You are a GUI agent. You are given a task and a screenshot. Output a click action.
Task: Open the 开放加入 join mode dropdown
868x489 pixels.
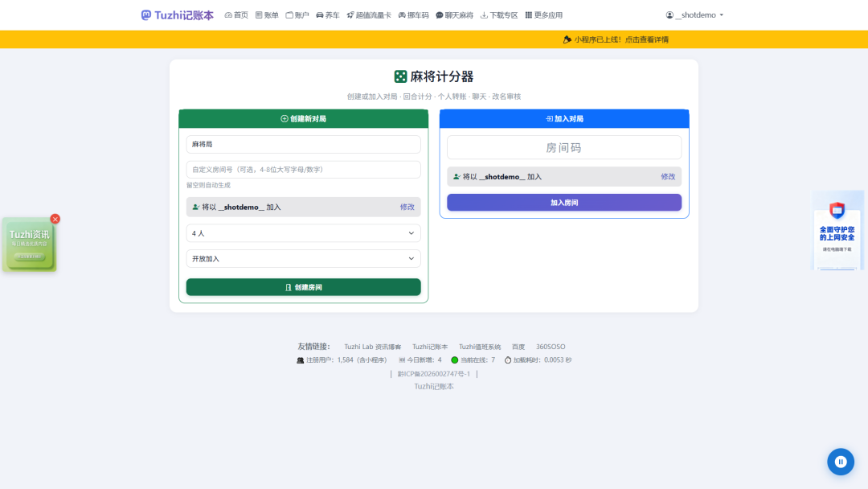(303, 259)
